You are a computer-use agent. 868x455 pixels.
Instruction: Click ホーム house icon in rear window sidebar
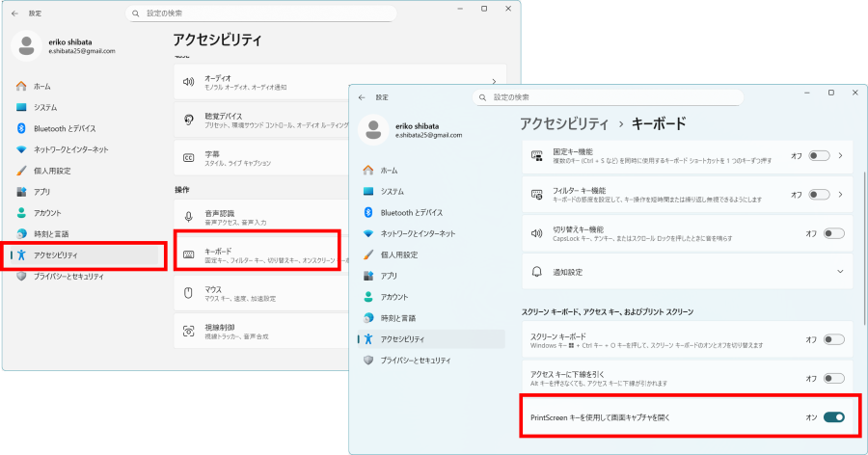(21, 87)
